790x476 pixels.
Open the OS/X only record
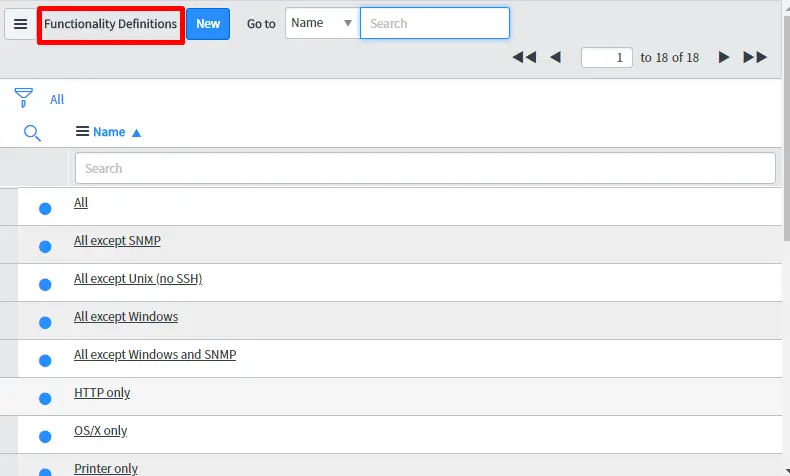[x=100, y=431]
